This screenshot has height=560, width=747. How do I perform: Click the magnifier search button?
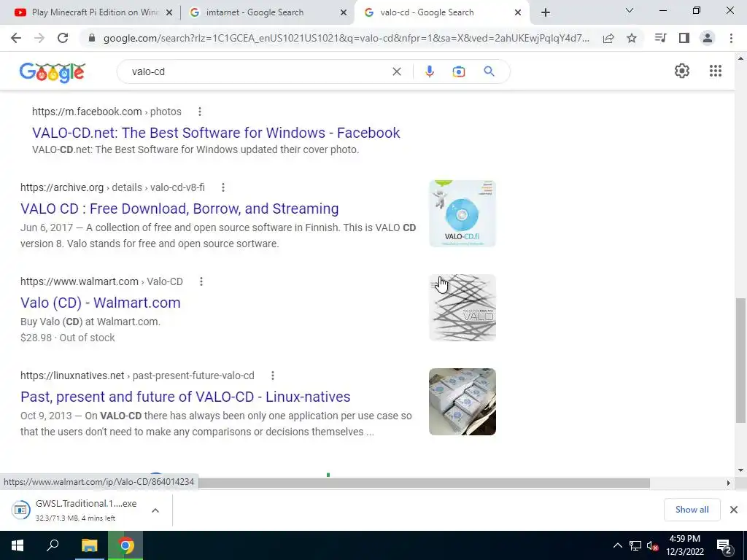489,71
